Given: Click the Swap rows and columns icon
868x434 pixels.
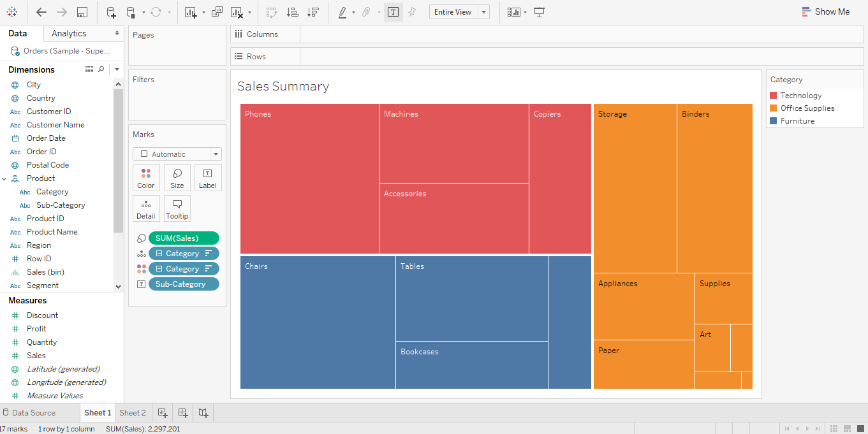Looking at the screenshot, I should click(x=272, y=12).
